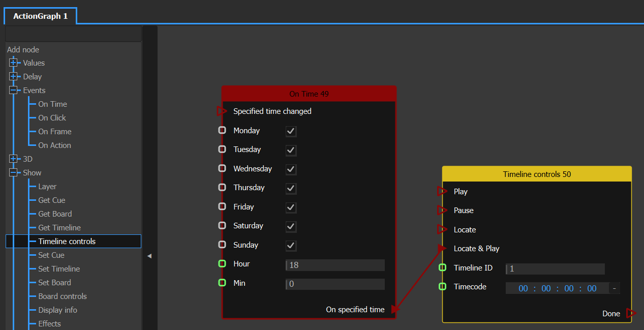Click the Locate input trigger port
This screenshot has width=644, height=330.
click(442, 230)
